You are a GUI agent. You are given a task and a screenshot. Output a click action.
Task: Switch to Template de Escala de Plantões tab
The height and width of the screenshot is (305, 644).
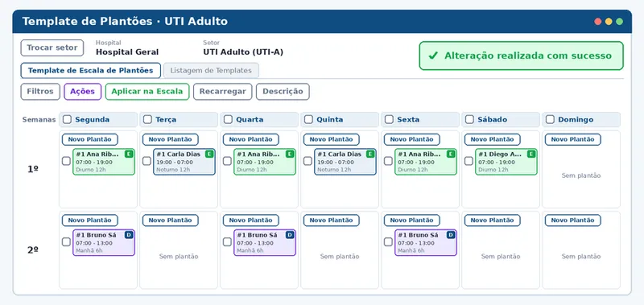(x=90, y=71)
